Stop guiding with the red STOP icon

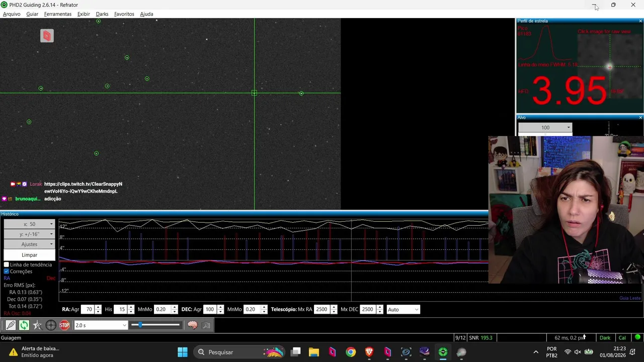coord(64,325)
